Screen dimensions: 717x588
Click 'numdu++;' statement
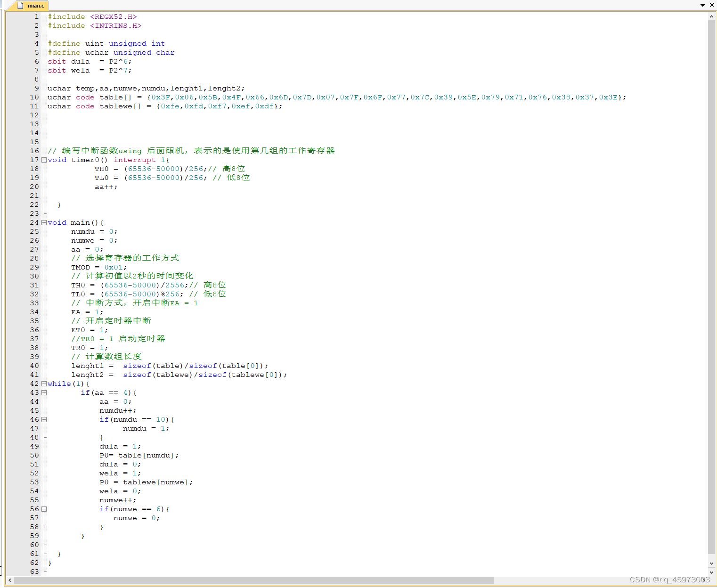point(118,410)
